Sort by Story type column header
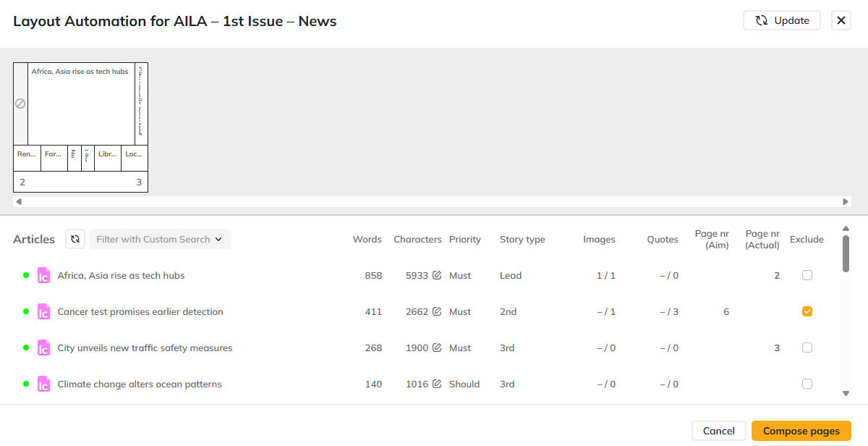 [x=522, y=239]
